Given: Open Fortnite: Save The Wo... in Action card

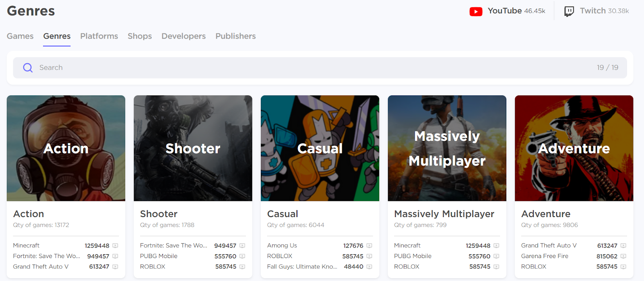Looking at the screenshot, I should pyautogui.click(x=46, y=256).
